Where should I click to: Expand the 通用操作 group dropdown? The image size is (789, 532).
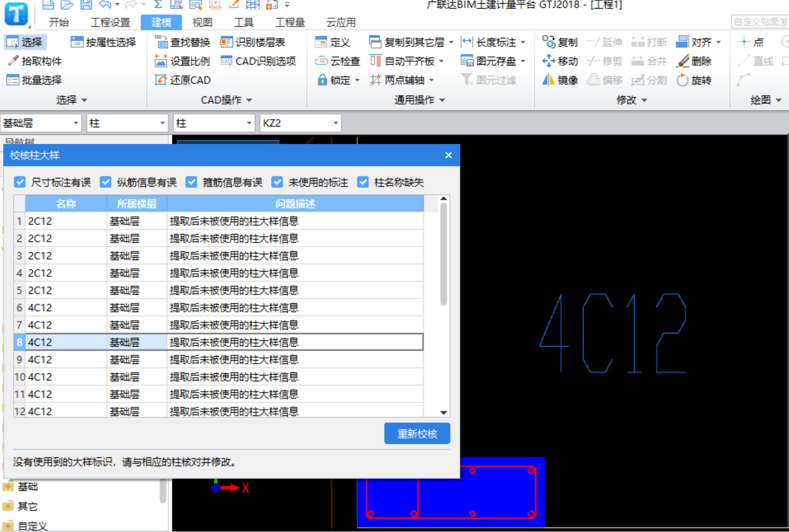tap(442, 100)
